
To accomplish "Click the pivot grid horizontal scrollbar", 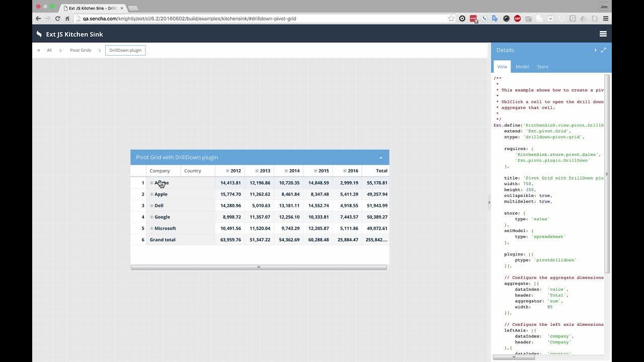I will pos(259,267).
